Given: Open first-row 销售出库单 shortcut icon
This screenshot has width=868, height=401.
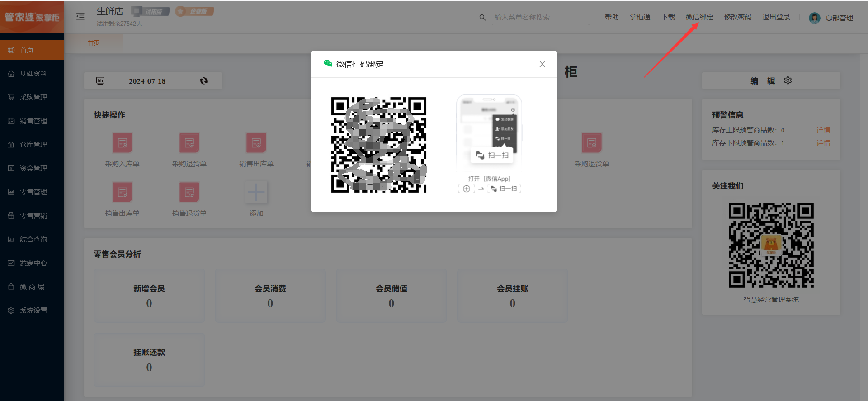Looking at the screenshot, I should click(x=256, y=143).
